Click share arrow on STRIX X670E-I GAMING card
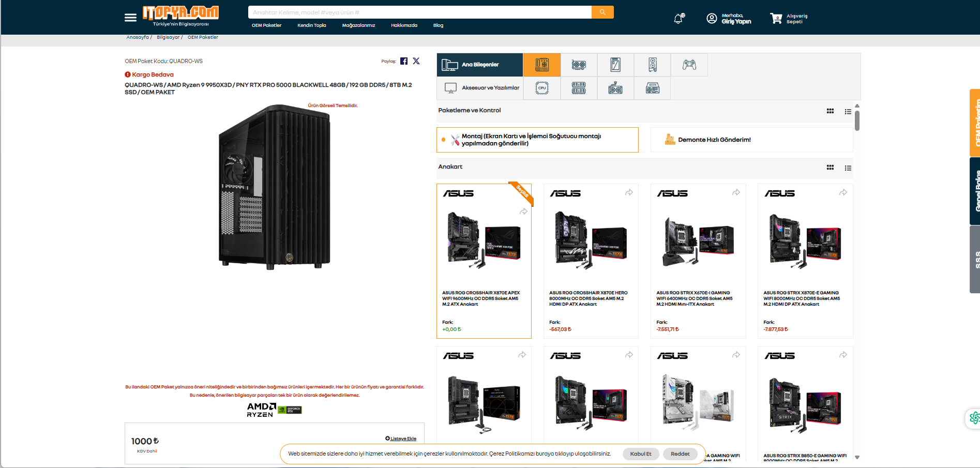The height and width of the screenshot is (468, 980). point(736,192)
